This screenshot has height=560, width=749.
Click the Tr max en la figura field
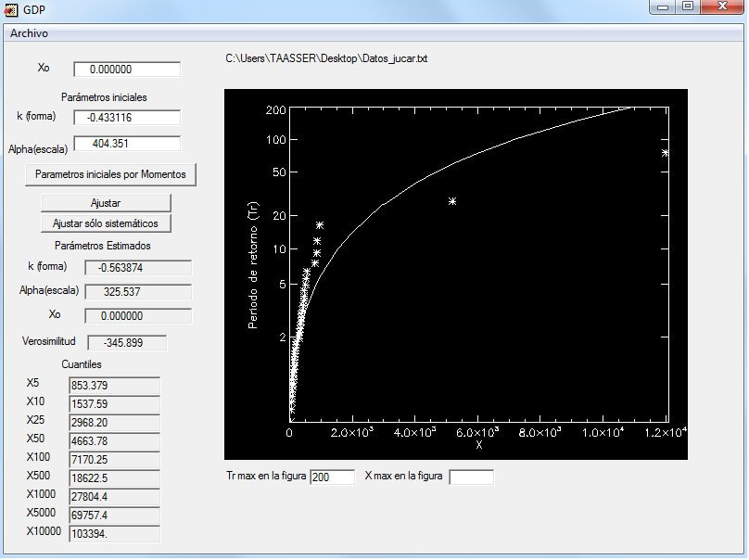[x=332, y=477]
